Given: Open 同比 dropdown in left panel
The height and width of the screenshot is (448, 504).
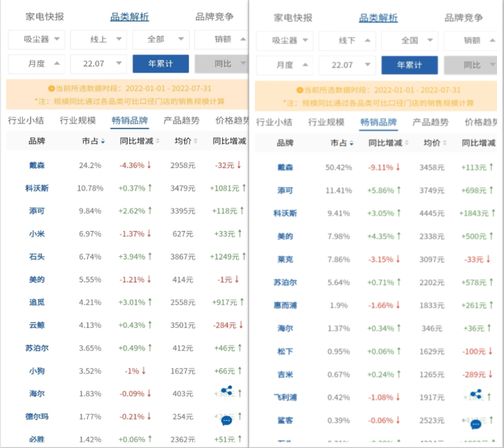Looking at the screenshot, I should (222, 64).
